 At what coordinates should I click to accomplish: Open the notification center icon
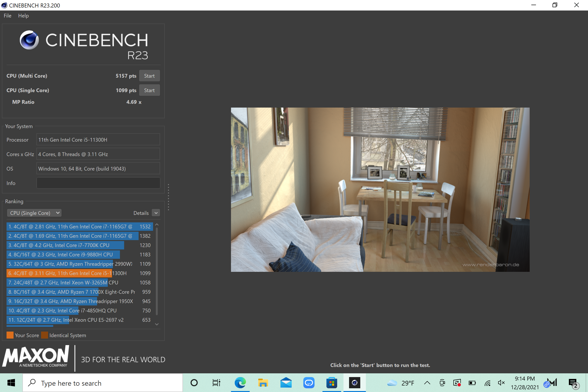pos(573,383)
